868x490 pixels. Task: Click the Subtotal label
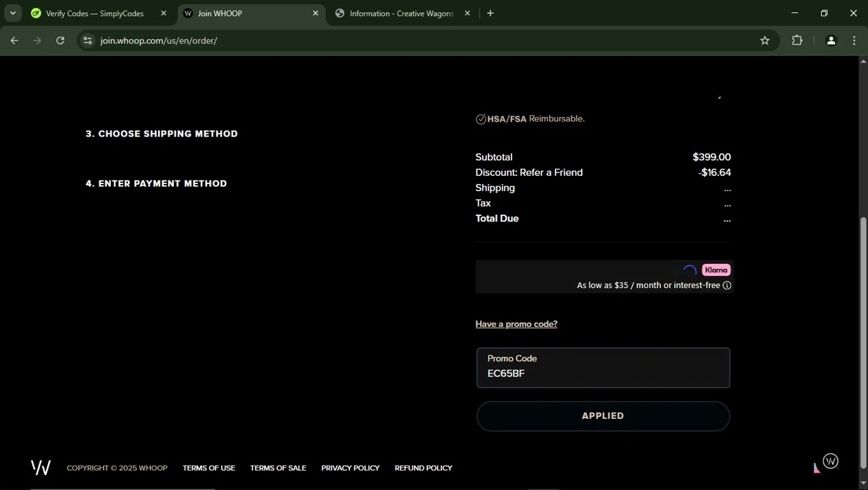click(494, 157)
